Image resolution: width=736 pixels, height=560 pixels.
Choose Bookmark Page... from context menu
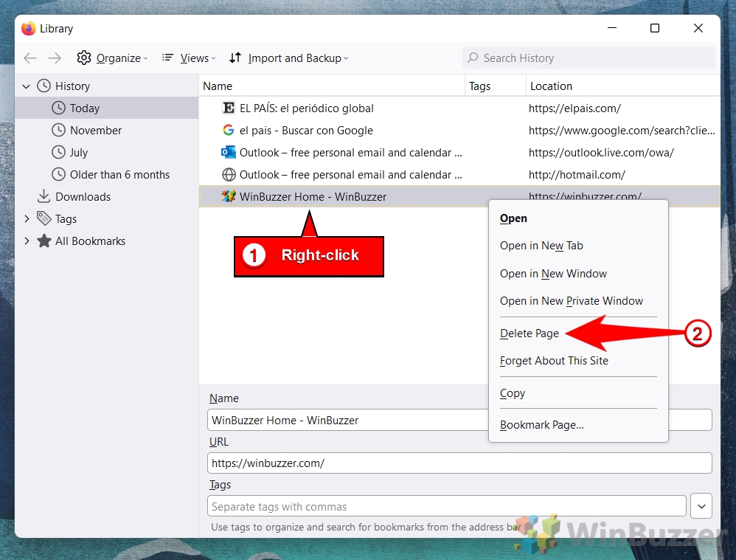click(x=578, y=425)
